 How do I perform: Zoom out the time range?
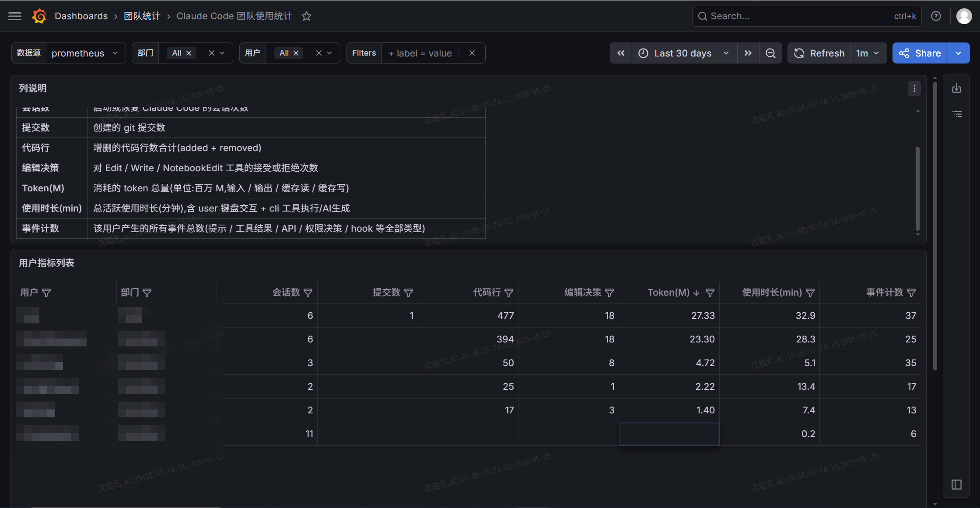[x=770, y=53]
